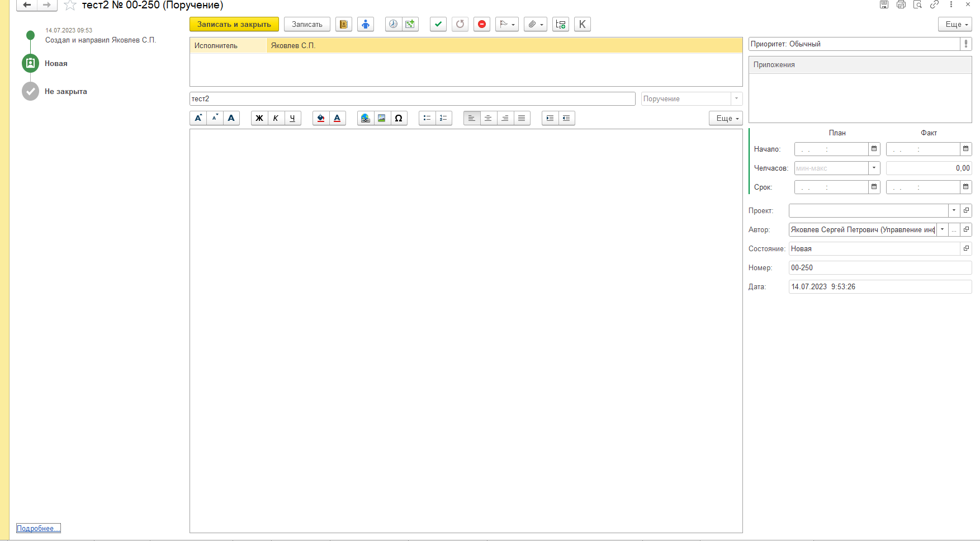Insert picture using the image icon
The height and width of the screenshot is (541, 980).
point(382,118)
